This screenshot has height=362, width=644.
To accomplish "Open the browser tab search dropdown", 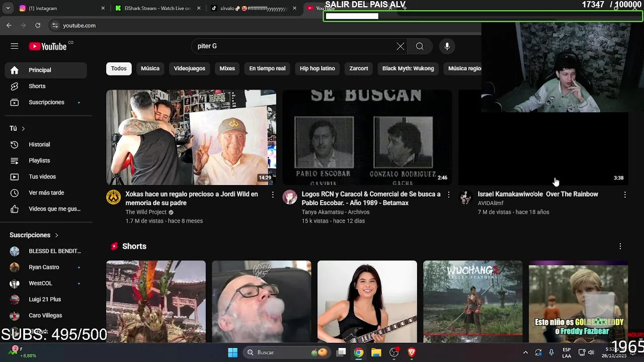I will (8, 8).
